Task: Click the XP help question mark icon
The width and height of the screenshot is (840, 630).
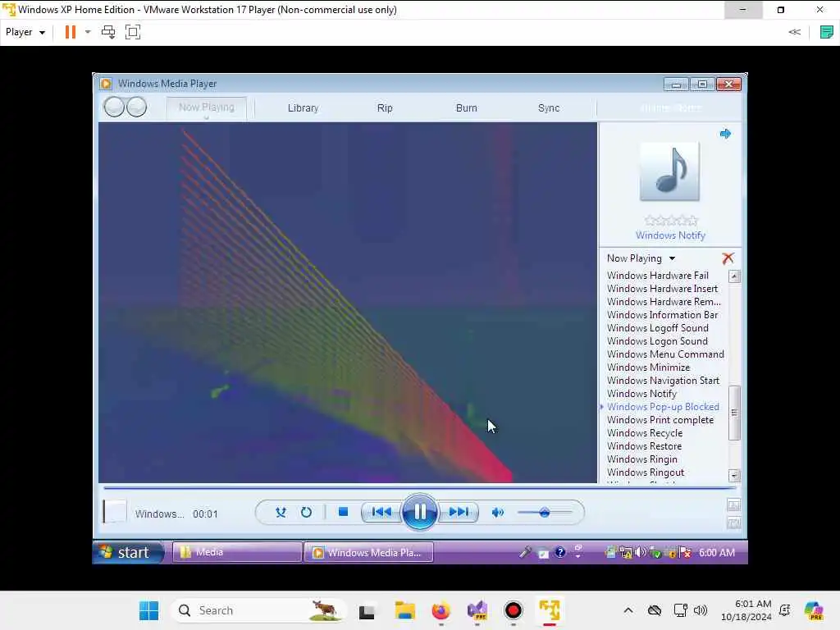Action: [x=559, y=552]
